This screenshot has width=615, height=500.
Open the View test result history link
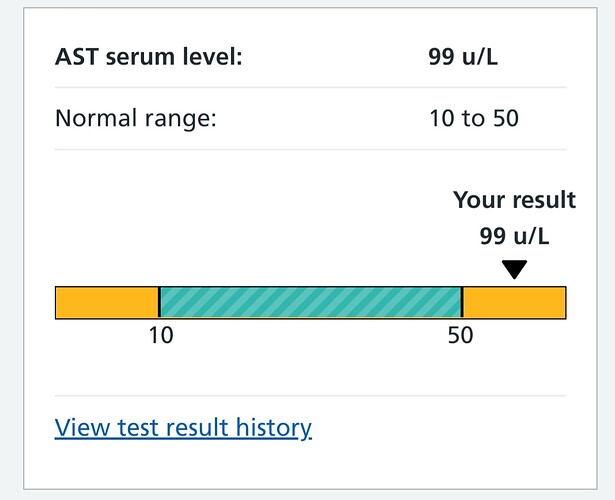pos(183,428)
